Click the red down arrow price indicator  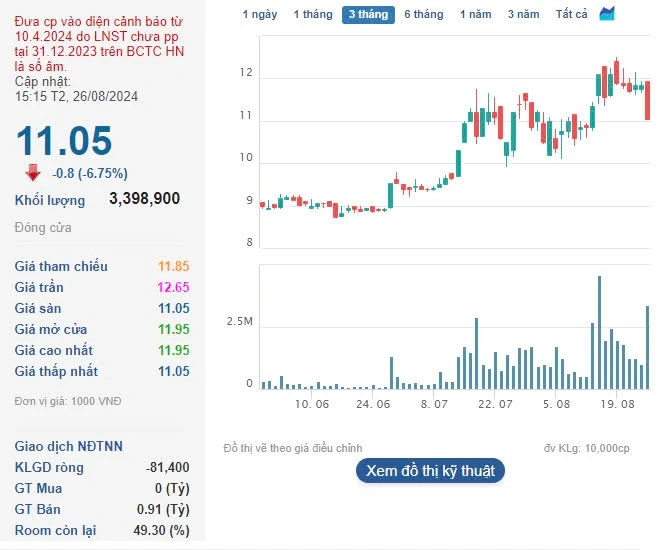[32, 172]
